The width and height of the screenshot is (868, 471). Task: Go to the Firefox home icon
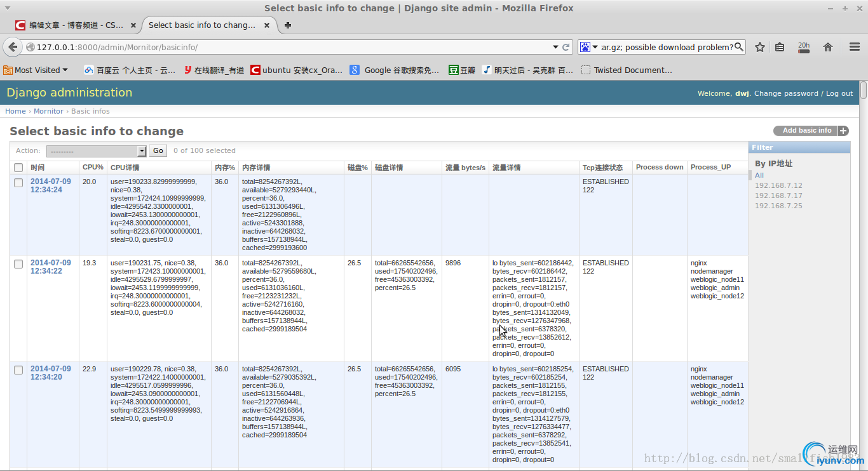tap(828, 47)
